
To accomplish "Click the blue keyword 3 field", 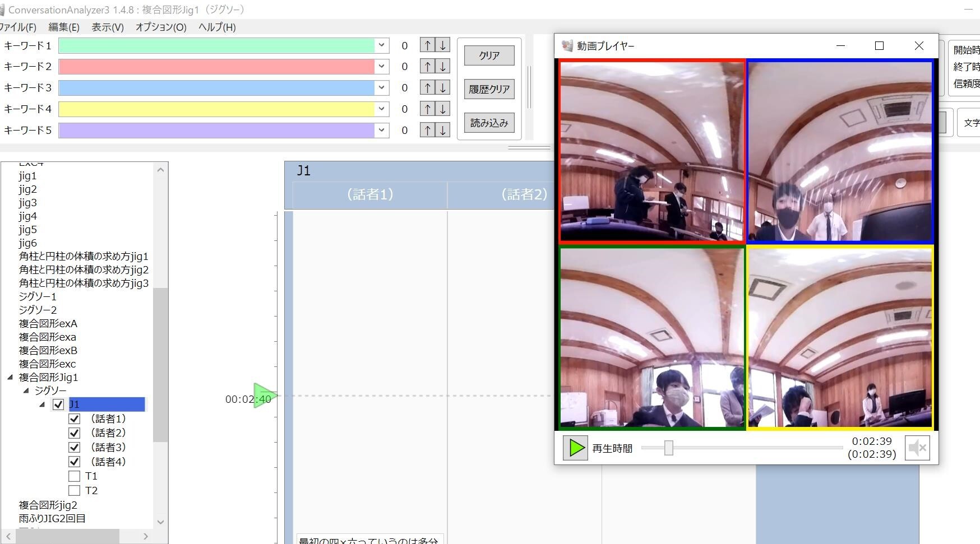I will coord(216,88).
